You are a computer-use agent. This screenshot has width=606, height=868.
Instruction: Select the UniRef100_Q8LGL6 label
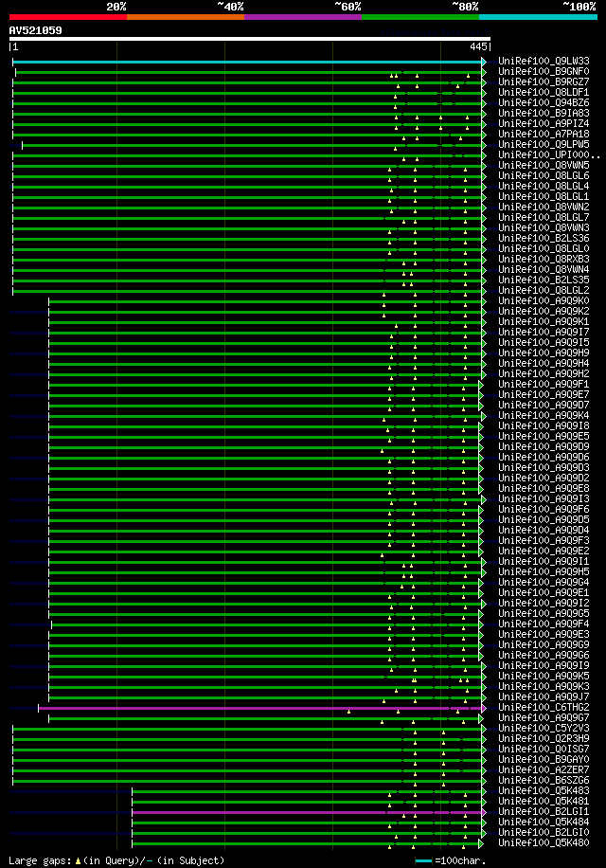(x=544, y=175)
